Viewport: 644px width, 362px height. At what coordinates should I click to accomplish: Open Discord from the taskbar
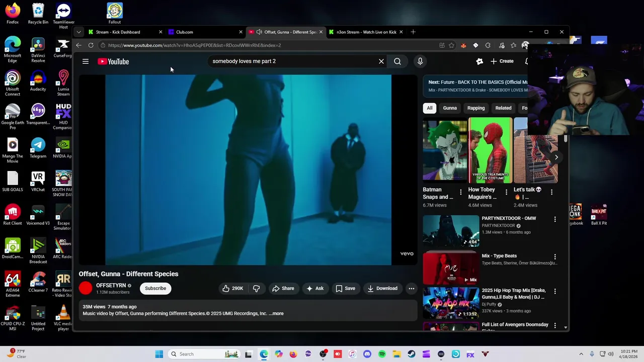click(367, 354)
